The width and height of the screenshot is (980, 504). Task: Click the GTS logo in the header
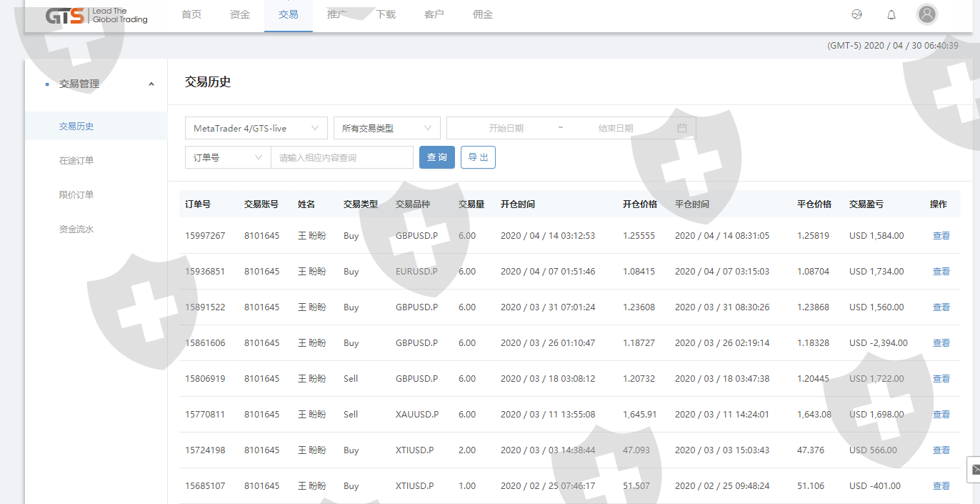tap(96, 15)
